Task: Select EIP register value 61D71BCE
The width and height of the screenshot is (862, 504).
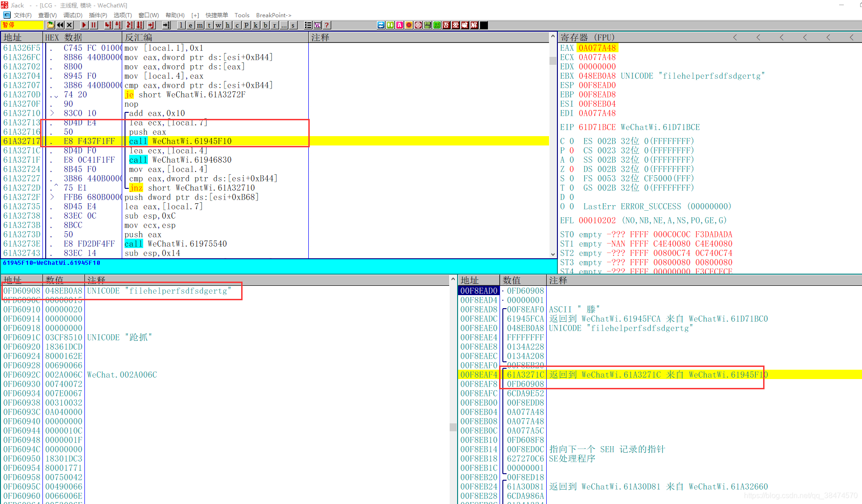Action: tap(598, 127)
